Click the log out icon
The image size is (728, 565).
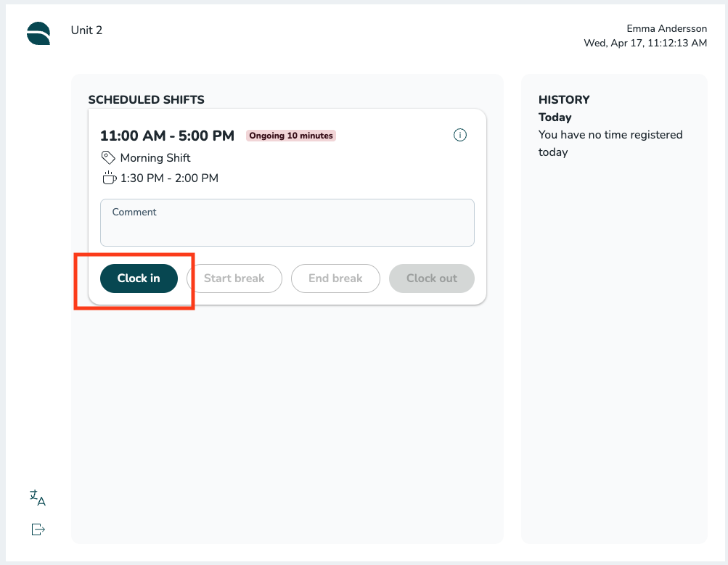tap(38, 529)
